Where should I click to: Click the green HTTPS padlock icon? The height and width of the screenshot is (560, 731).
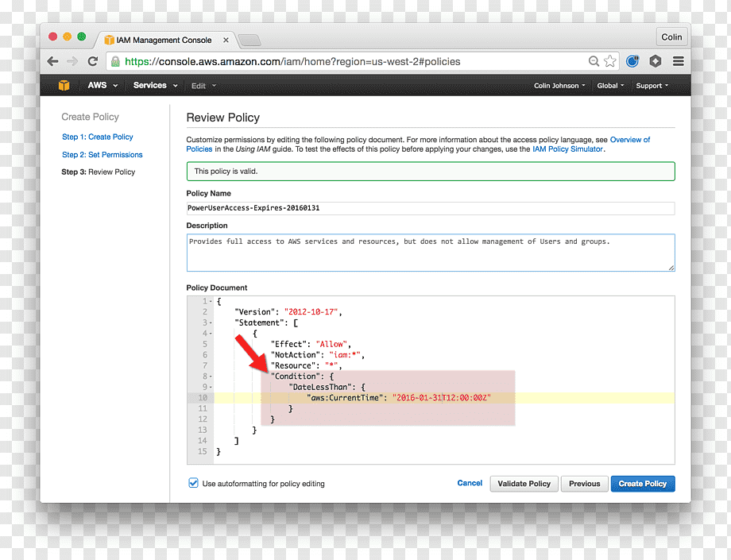115,61
